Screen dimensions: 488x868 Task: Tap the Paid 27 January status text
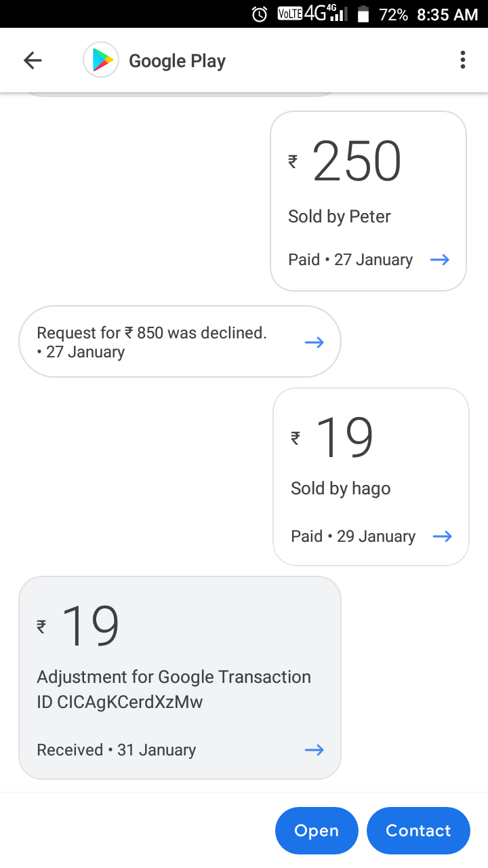point(350,260)
